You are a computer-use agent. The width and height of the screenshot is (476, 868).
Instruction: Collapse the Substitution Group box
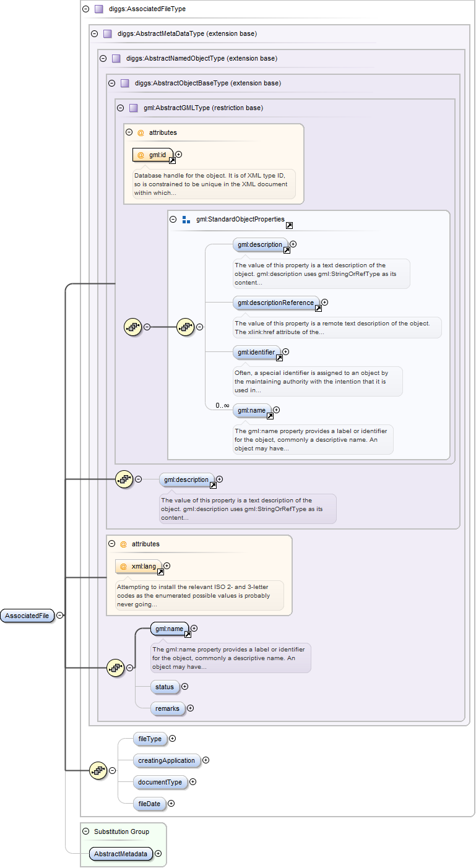[x=85, y=831]
